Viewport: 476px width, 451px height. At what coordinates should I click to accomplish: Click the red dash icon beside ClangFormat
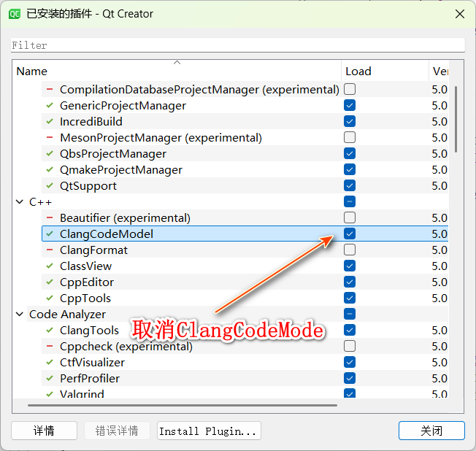point(50,250)
